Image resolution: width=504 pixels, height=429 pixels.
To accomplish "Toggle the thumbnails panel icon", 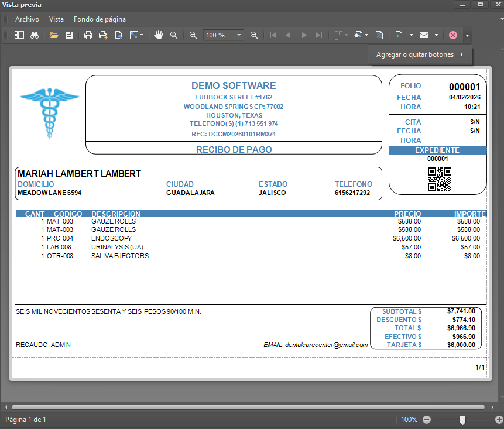I will (x=19, y=35).
